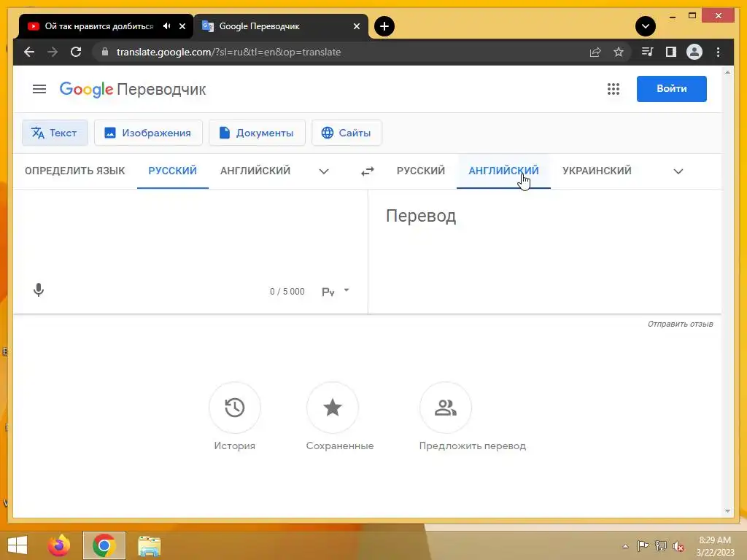The width and height of the screenshot is (747, 560).
Task: Reload the Translate page
Action: (x=76, y=52)
